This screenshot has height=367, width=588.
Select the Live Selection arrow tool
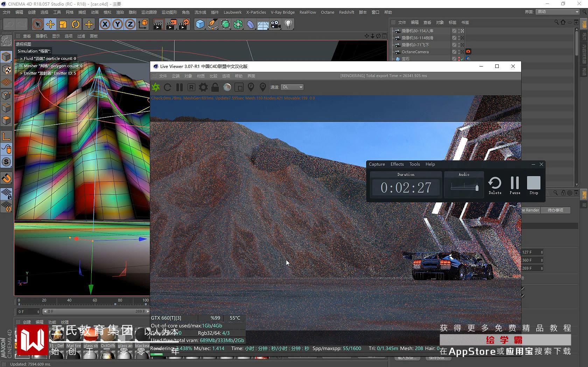coord(37,24)
